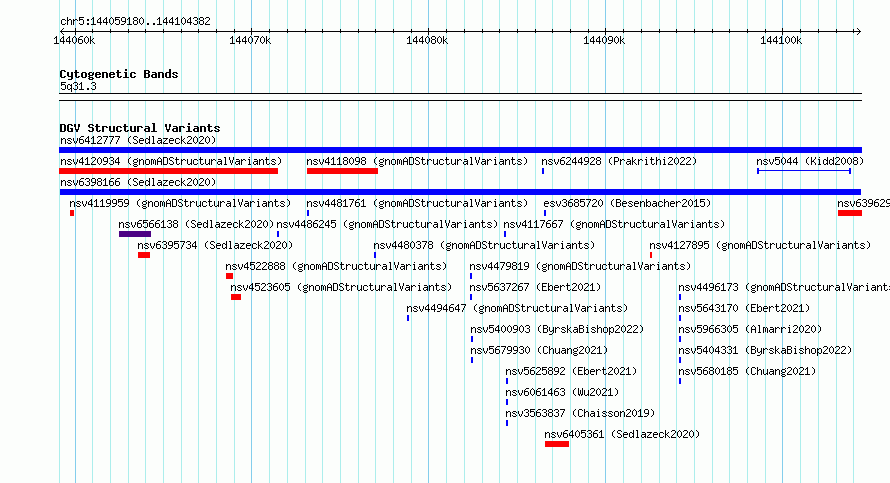Image resolution: width=890 pixels, height=483 pixels.
Task: Select the red glyph under nsv4523605
Action: [x=236, y=297]
